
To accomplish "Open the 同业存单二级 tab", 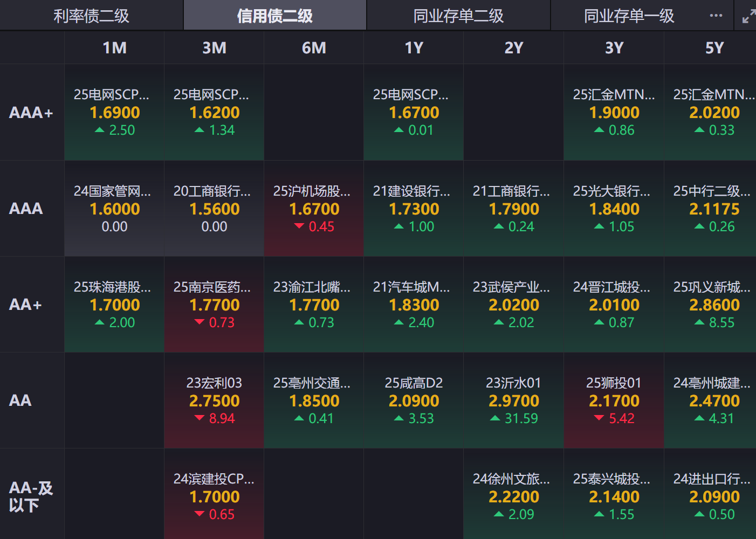I will (458, 16).
